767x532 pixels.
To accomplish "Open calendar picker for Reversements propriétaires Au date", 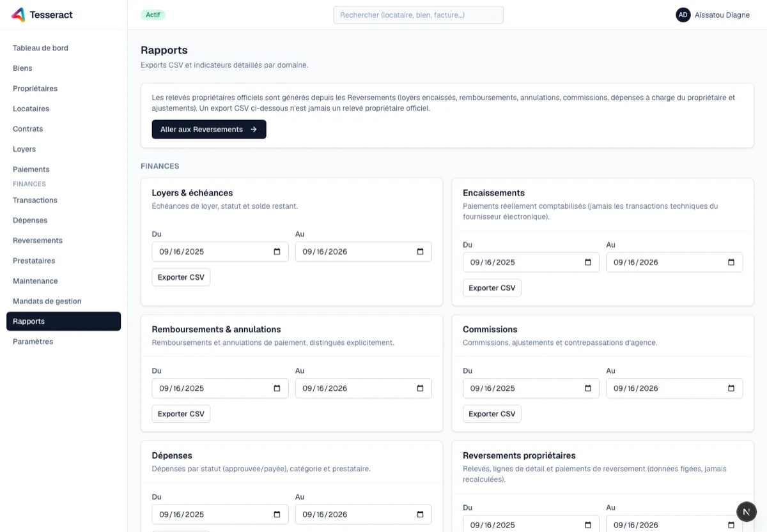I will [x=731, y=525].
